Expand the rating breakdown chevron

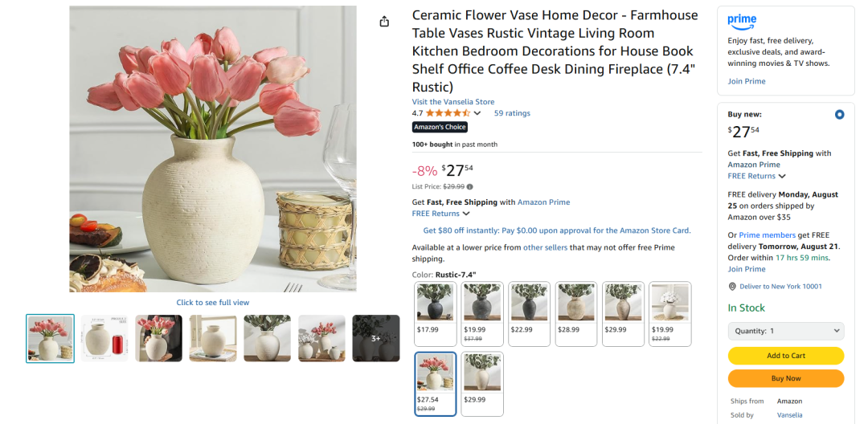point(477,113)
